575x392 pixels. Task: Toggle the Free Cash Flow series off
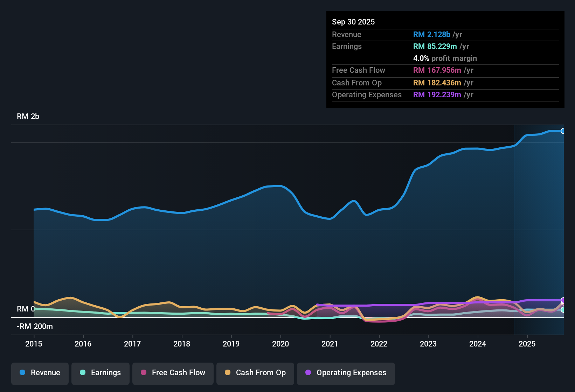coord(173,373)
